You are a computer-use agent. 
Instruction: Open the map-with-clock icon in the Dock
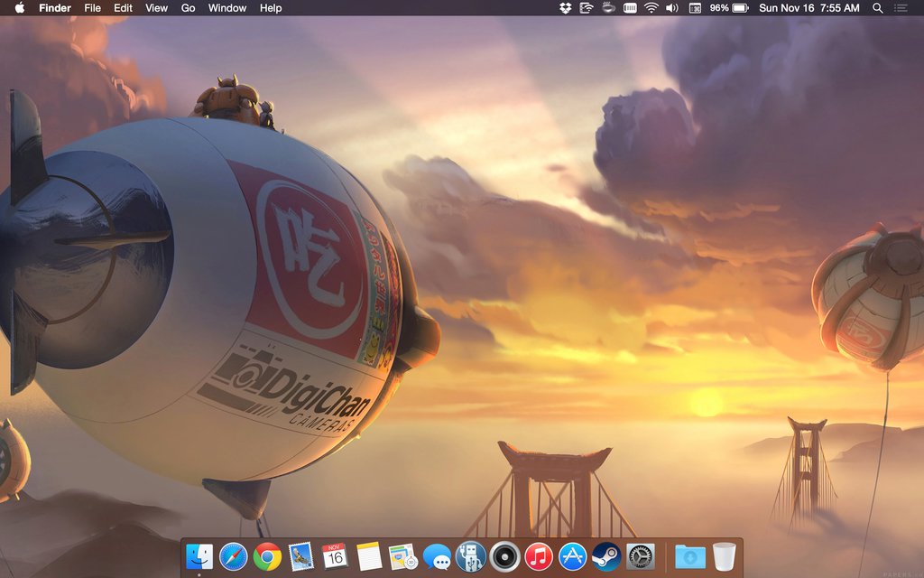(x=403, y=556)
